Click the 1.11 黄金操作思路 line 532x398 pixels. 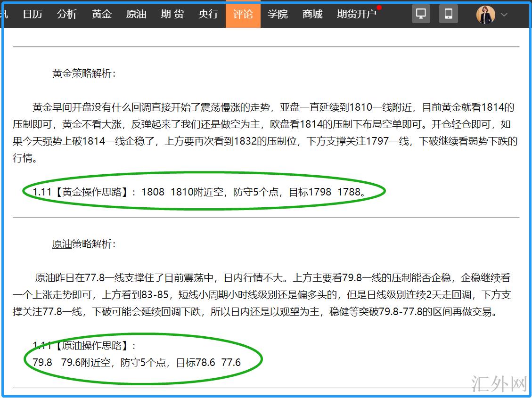(x=199, y=192)
